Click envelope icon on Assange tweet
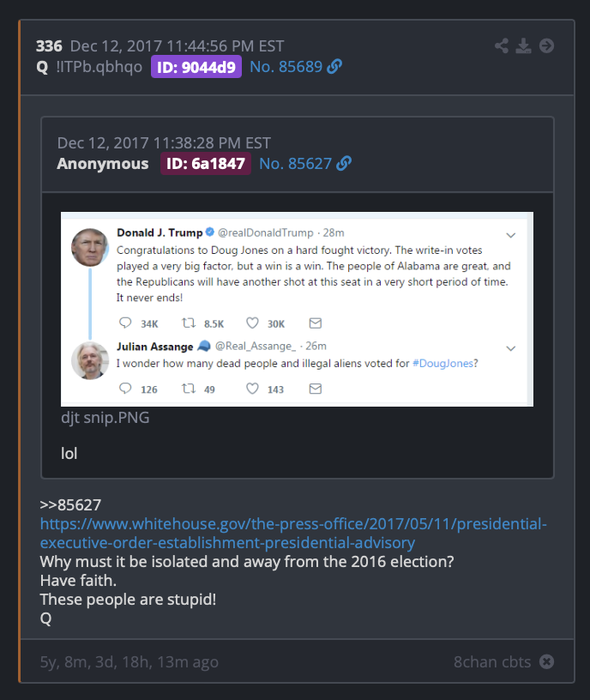Viewport: 590px width, 700px height. click(x=316, y=389)
